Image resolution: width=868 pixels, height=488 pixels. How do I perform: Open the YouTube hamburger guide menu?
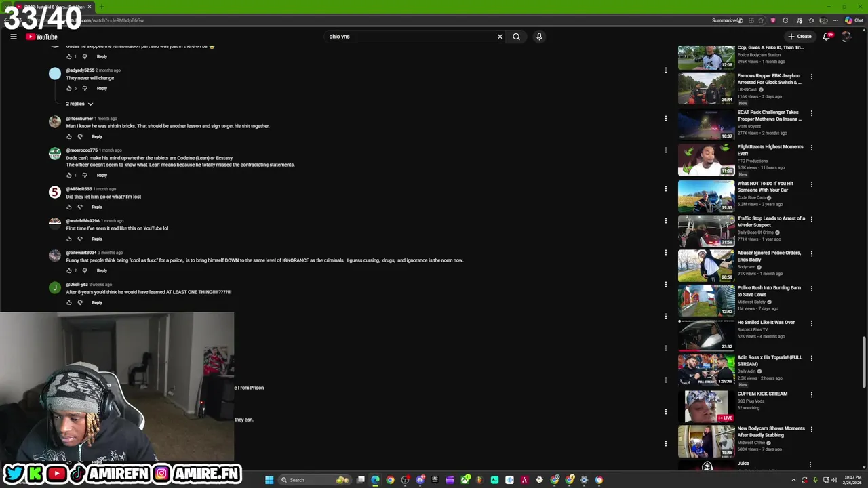(13, 37)
